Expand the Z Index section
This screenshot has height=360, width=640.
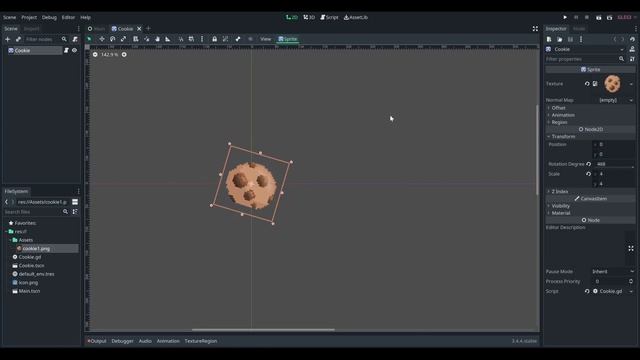[590, 191]
